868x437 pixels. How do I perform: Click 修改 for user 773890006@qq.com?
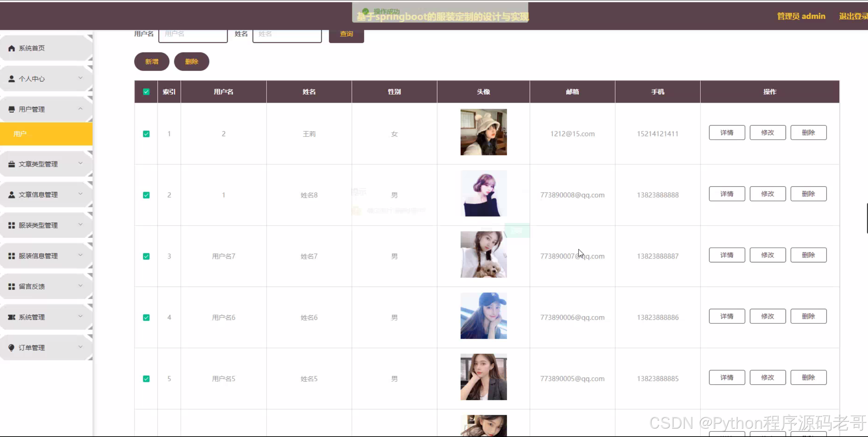pos(767,316)
